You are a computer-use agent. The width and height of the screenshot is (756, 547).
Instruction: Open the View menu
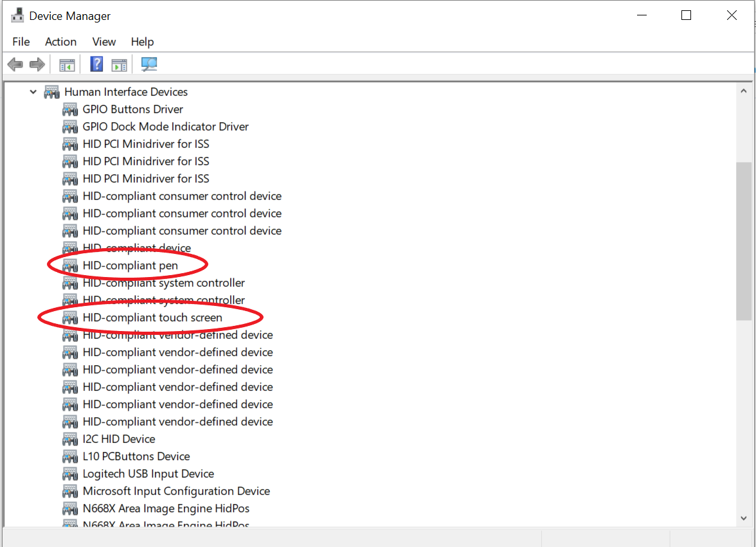click(x=104, y=42)
